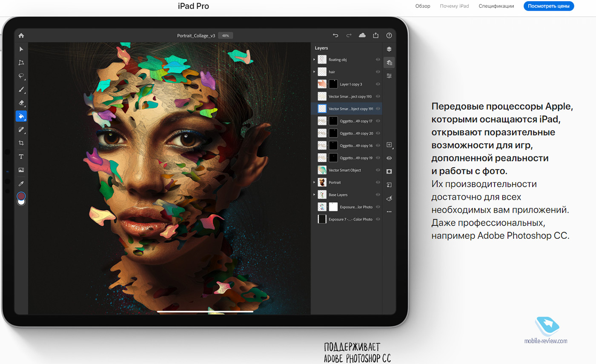
Task: Select the Place Image tool
Action: point(21,170)
